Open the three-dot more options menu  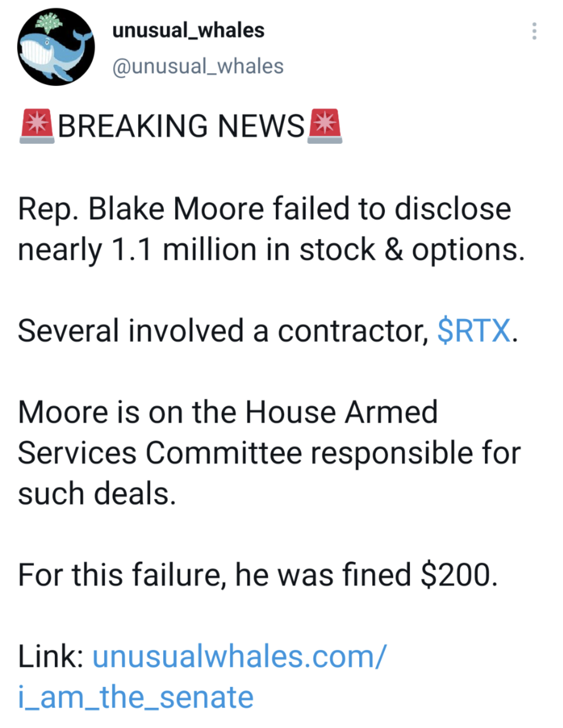534,31
